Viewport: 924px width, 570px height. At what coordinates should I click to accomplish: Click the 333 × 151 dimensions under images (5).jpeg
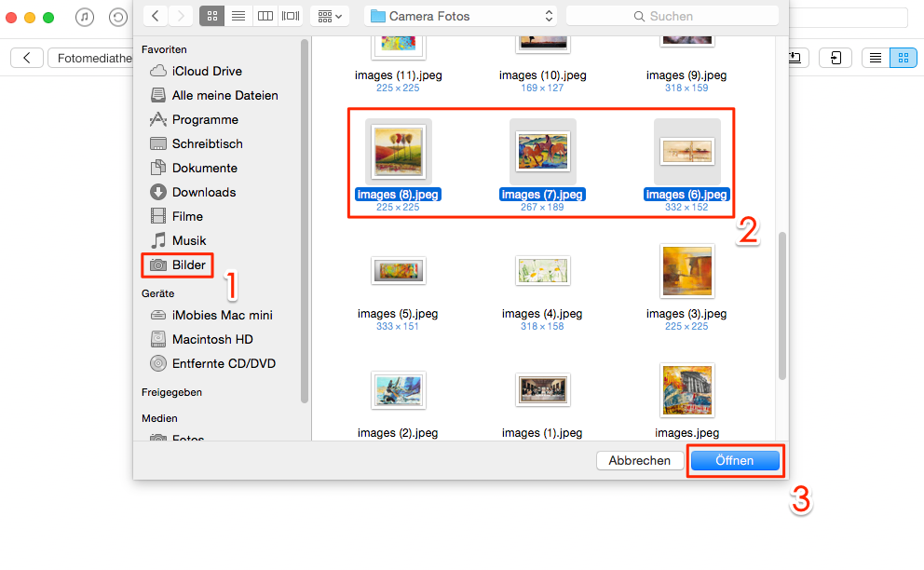click(398, 327)
